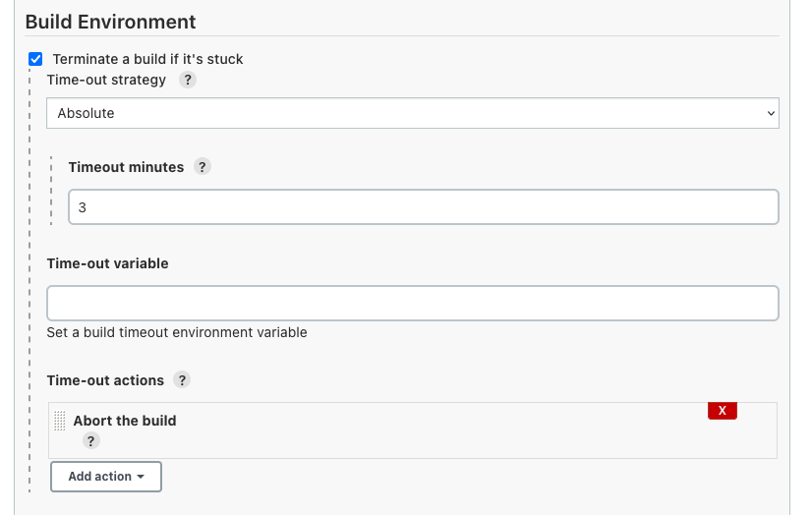
Task: Click the Build Environment section heading
Action: click(110, 22)
